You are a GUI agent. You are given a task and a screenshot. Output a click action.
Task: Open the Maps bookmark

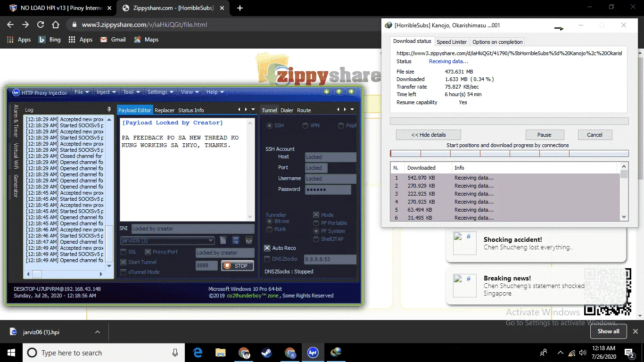pyautogui.click(x=146, y=40)
